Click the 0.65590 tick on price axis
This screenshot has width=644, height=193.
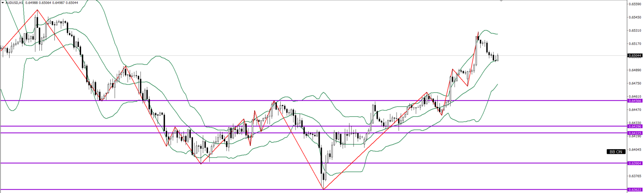635,4
